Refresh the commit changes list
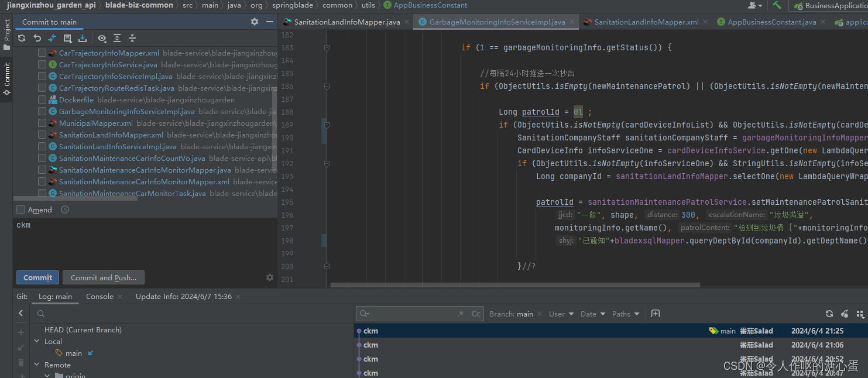Image resolution: width=868 pixels, height=378 pixels. click(x=22, y=38)
